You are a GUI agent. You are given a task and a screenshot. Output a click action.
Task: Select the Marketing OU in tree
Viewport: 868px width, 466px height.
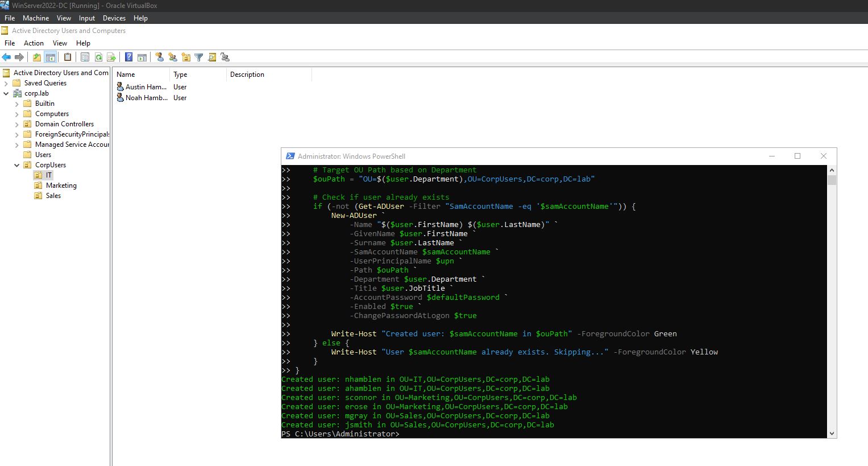[61, 185]
